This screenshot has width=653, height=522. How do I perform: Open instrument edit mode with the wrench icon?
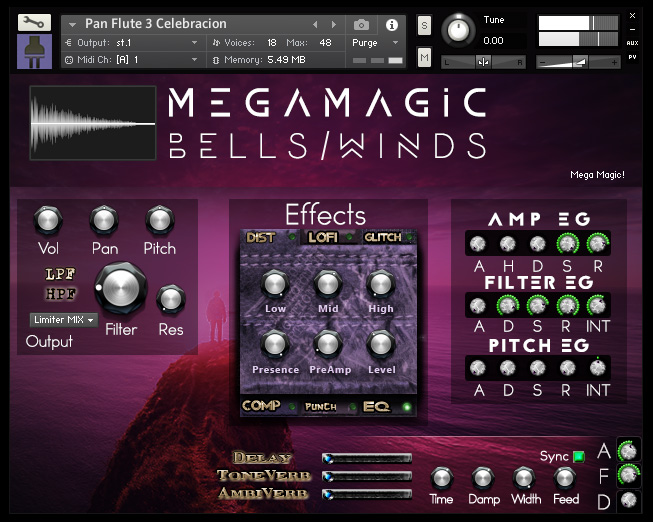34,22
